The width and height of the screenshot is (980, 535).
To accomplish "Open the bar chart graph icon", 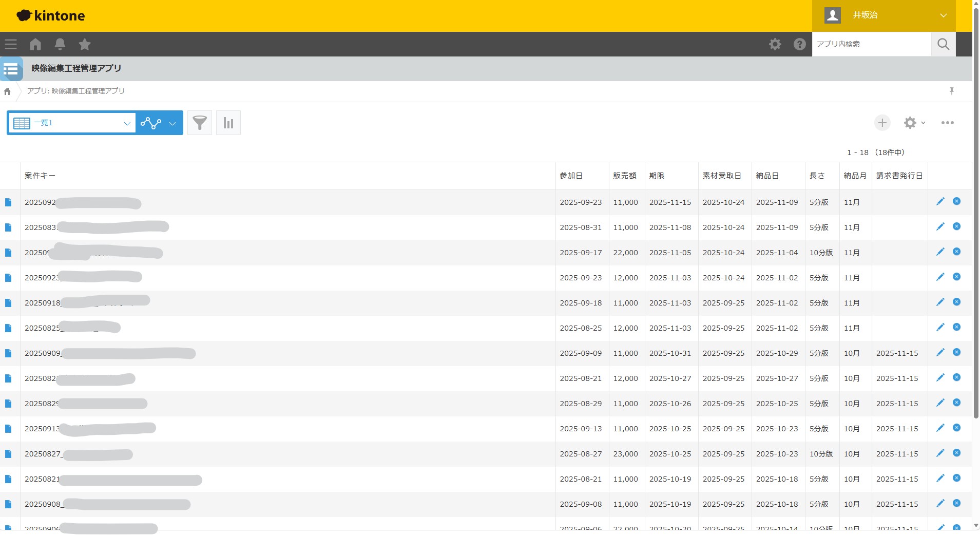I will tap(228, 123).
